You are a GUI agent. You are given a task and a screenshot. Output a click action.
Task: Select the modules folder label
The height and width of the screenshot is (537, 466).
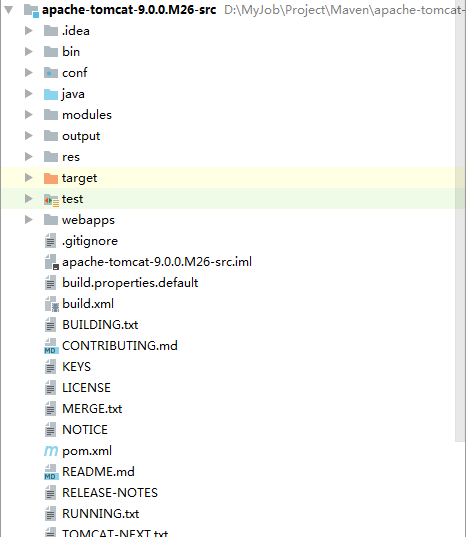(x=87, y=115)
